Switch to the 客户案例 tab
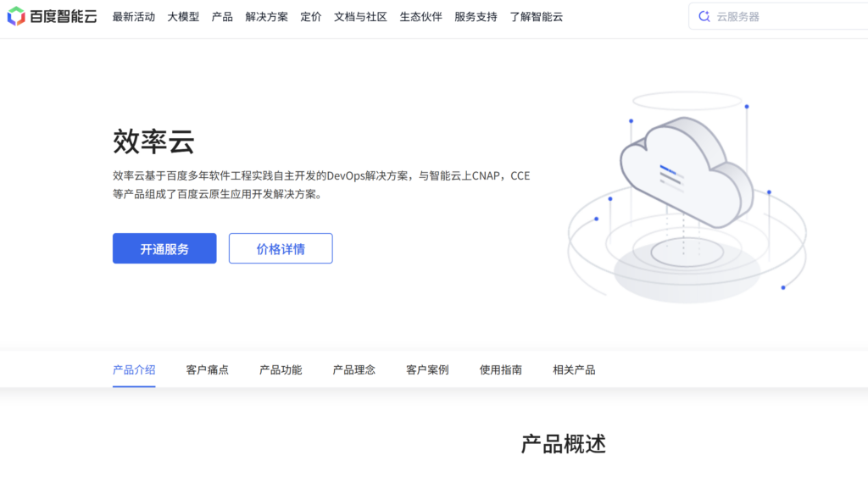 tap(427, 369)
